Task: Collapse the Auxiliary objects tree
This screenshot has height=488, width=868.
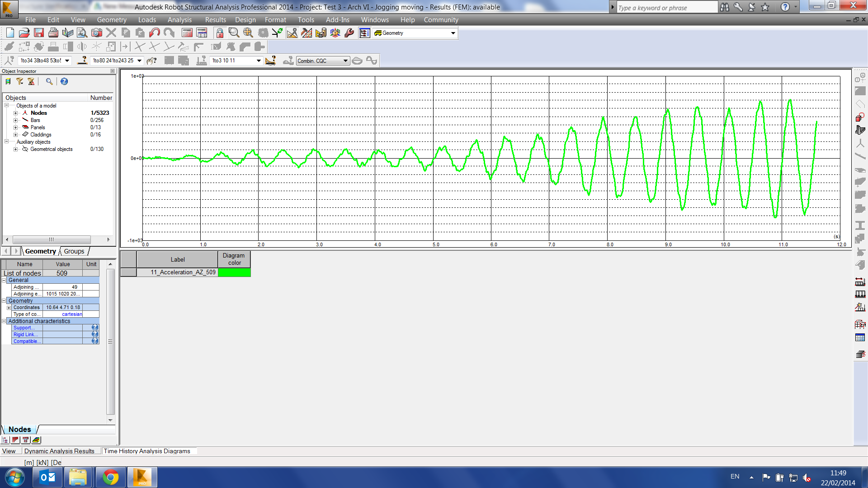Action: pyautogui.click(x=7, y=142)
